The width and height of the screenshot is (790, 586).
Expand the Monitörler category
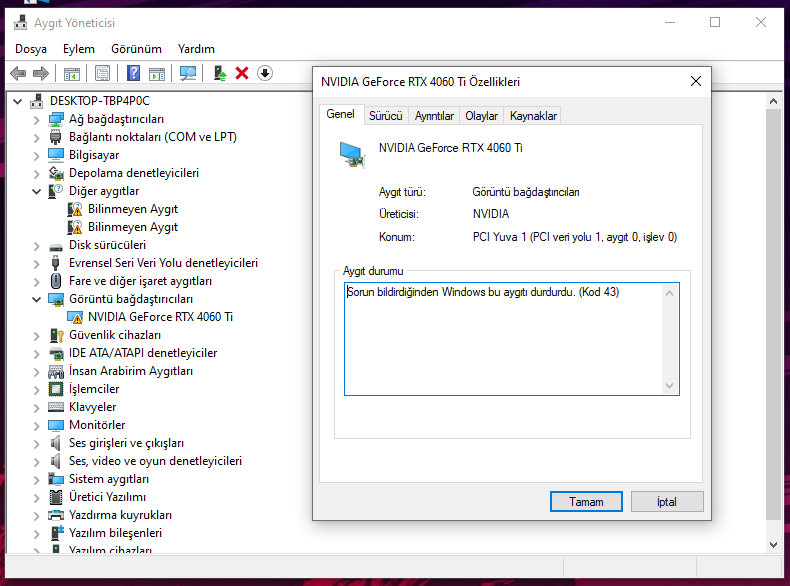click(x=36, y=426)
